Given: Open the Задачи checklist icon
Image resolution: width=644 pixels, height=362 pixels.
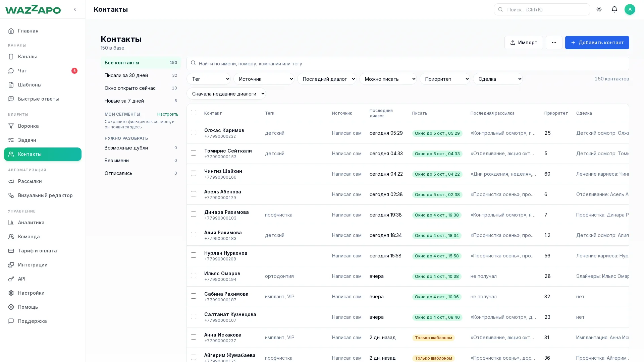Looking at the screenshot, I should (11, 140).
